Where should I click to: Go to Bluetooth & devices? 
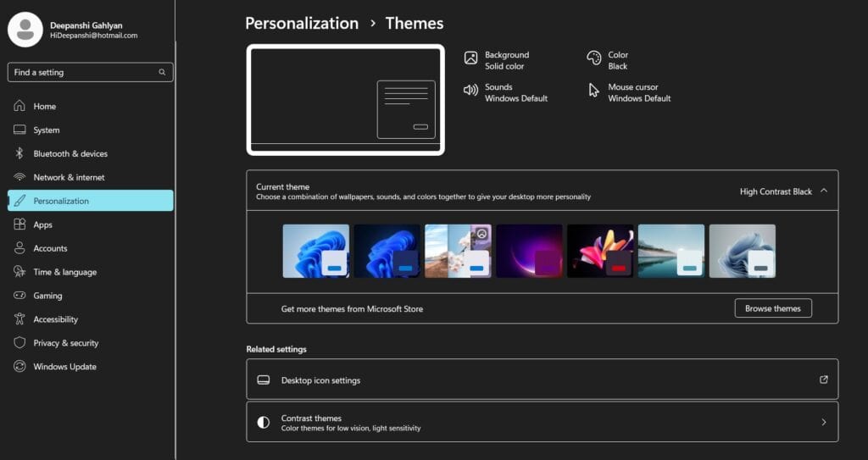(90, 153)
